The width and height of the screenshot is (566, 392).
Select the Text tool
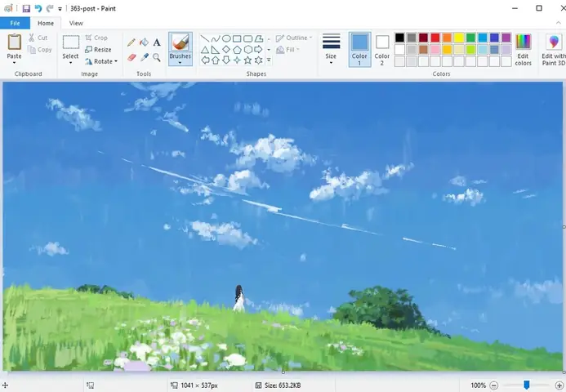point(157,42)
